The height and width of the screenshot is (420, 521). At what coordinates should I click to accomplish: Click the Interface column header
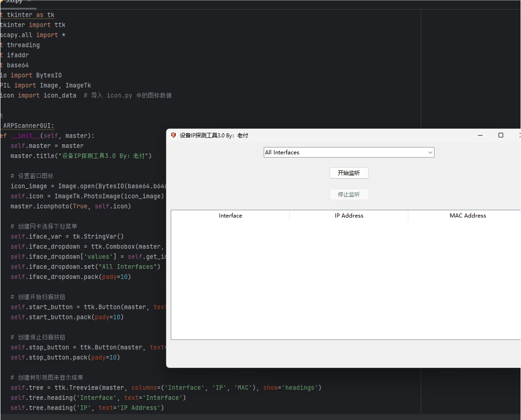pos(230,215)
